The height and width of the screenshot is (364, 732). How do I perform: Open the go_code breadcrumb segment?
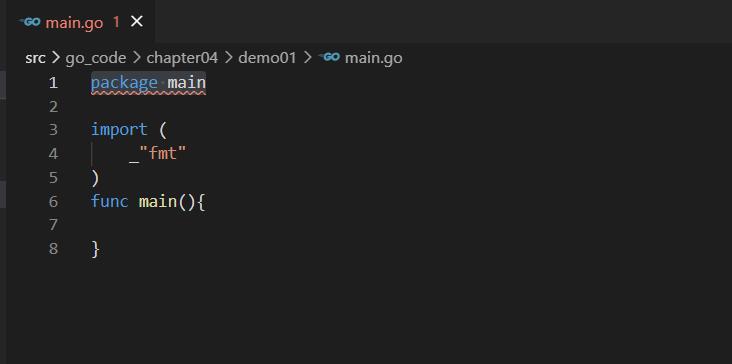(x=96, y=58)
